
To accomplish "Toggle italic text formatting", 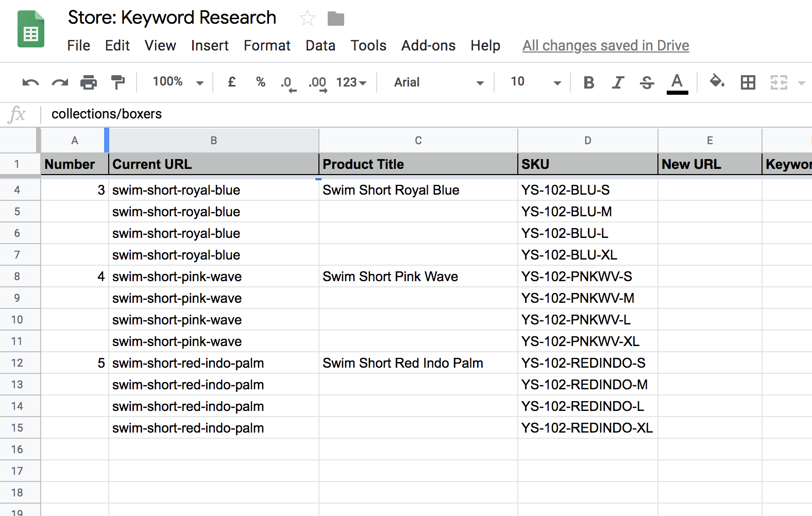I will 618,82.
